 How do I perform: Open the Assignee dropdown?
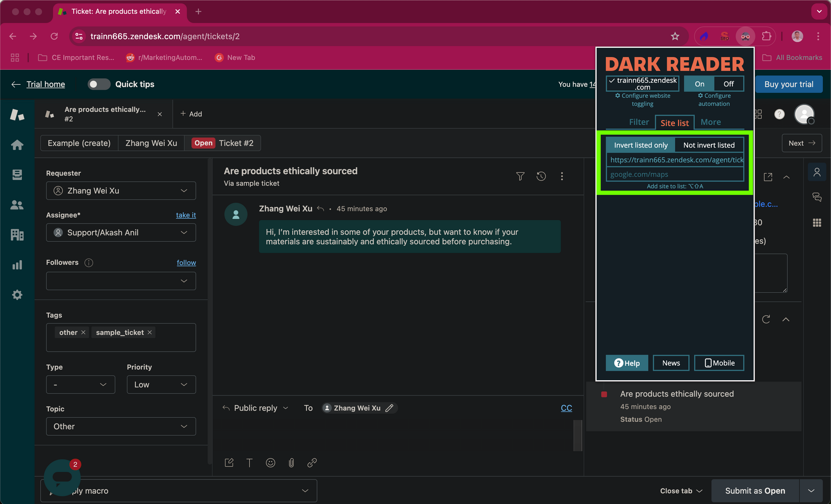(121, 233)
